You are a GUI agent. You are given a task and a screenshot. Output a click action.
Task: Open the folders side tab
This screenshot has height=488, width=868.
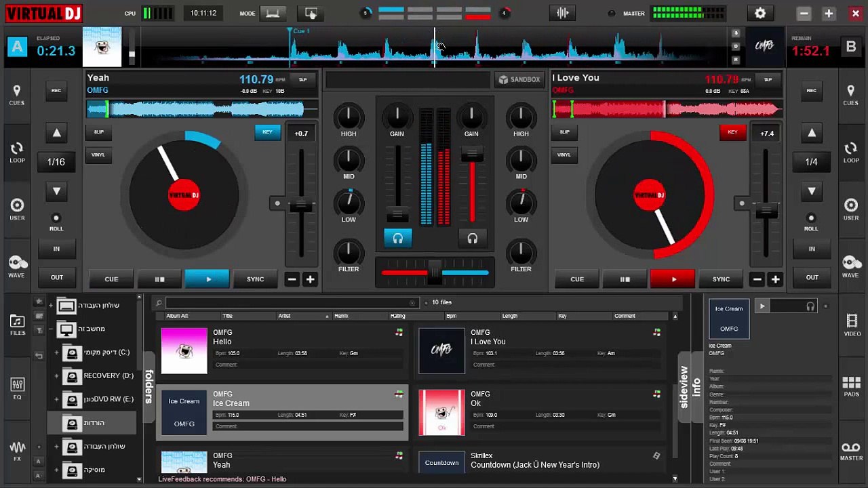(149, 387)
